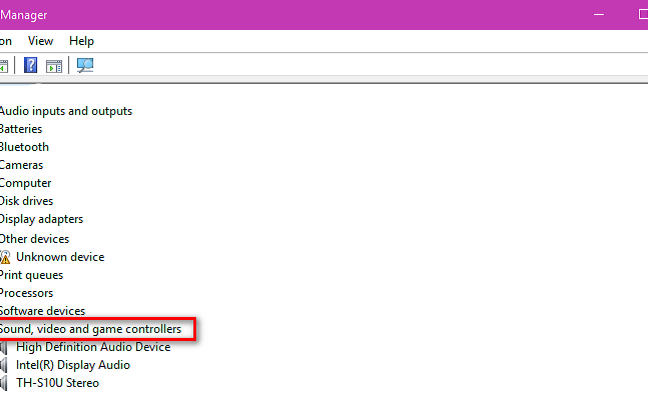This screenshot has width=648, height=400.
Task: Select High Definition Audio Device
Action: 93,347
